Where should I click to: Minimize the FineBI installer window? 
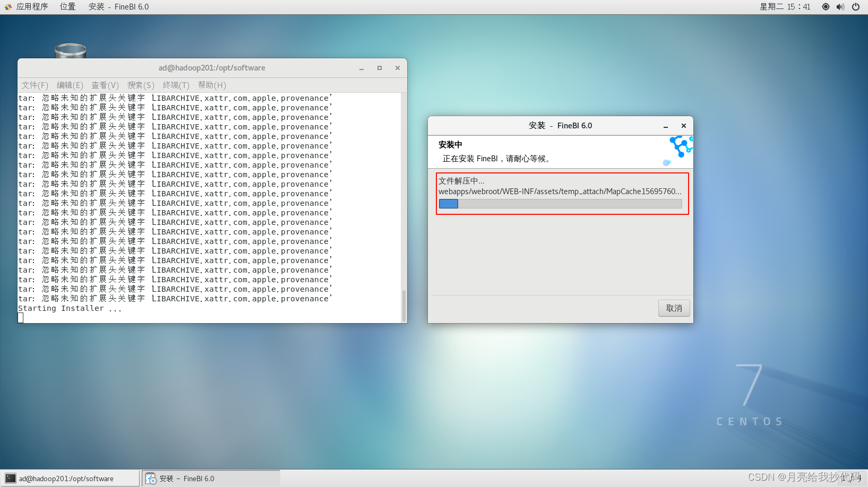[x=666, y=126]
